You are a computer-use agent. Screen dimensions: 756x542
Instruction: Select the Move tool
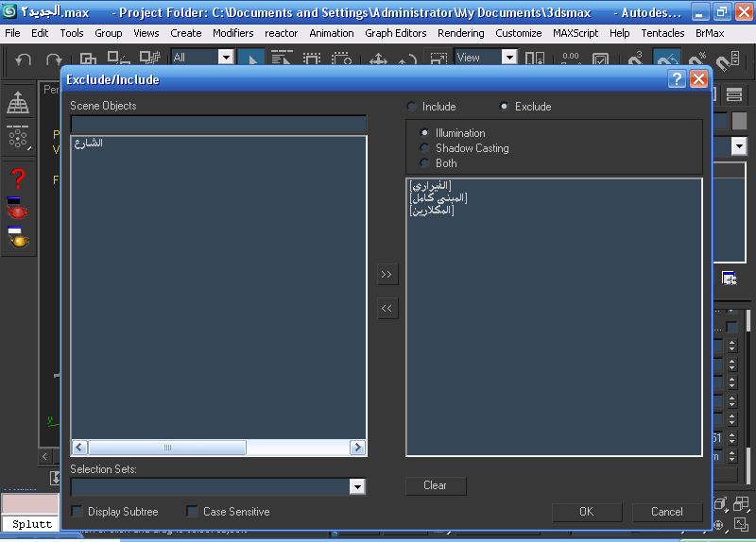378,59
